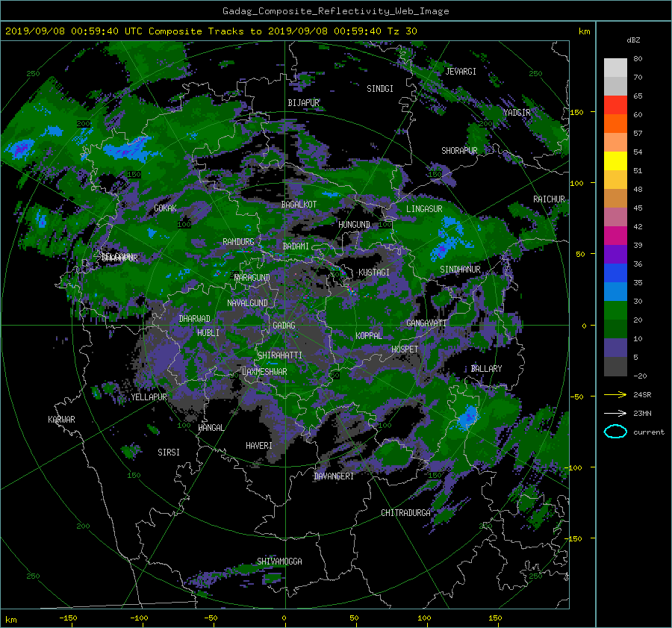The height and width of the screenshot is (628, 672).
Task: Click the GADAG radar center label
Action: point(284,326)
